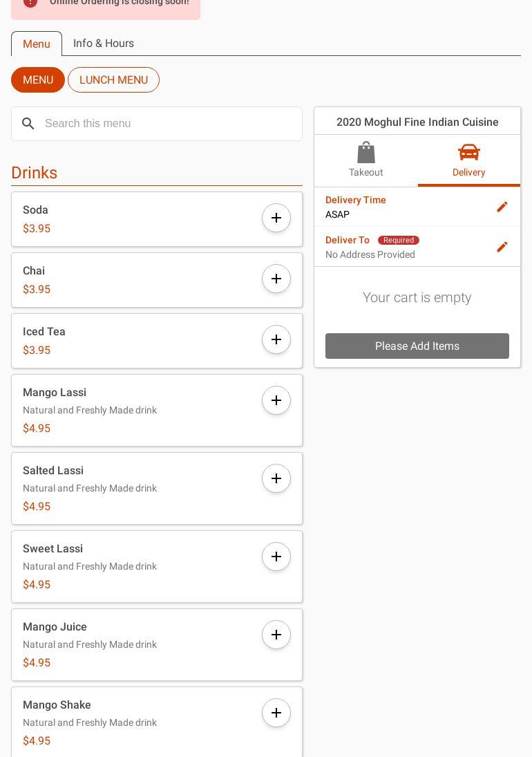
Task: Edit the delivery time pencil icon
Action: (502, 207)
